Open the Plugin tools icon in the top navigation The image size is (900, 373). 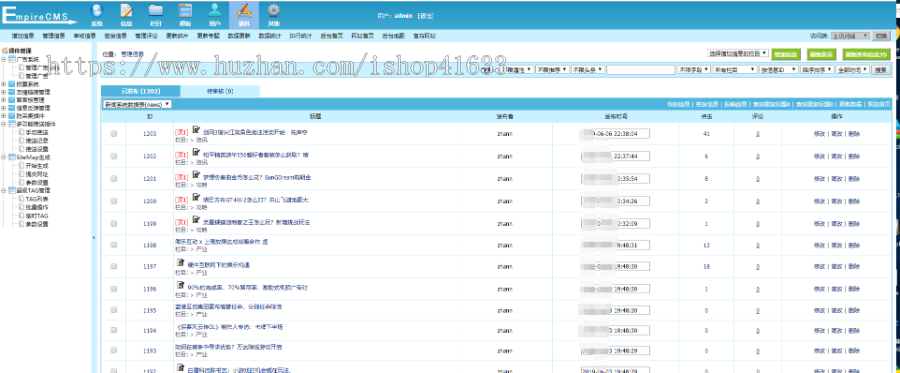[244, 11]
